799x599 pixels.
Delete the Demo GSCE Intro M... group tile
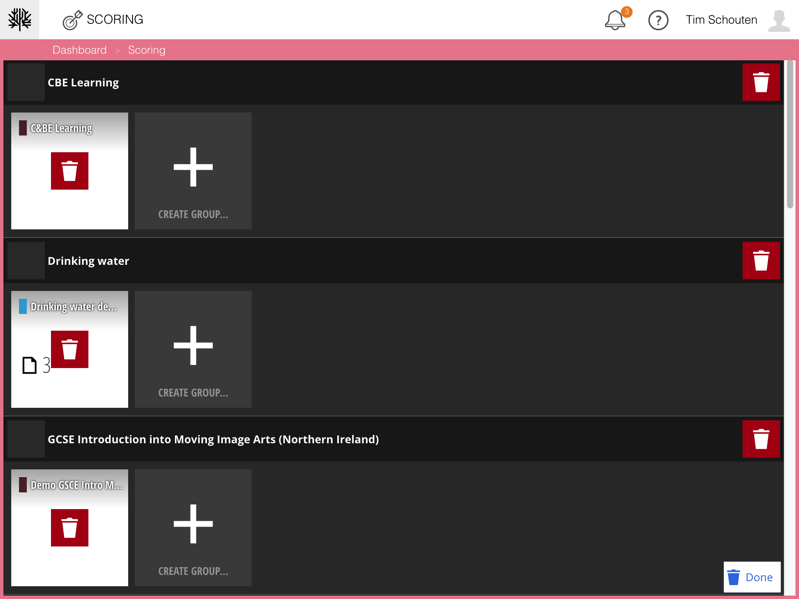click(x=70, y=528)
